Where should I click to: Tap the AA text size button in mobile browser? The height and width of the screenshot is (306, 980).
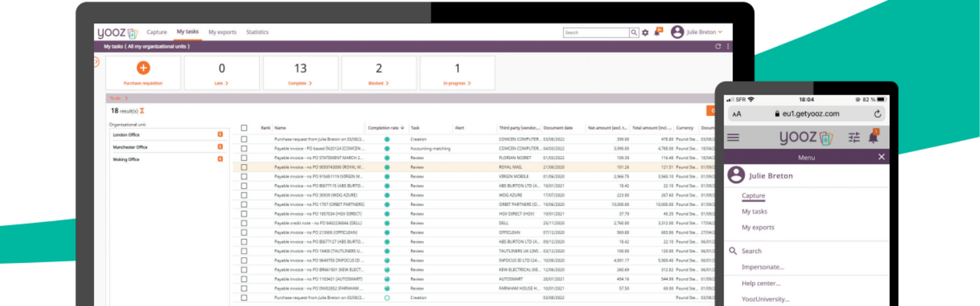point(736,114)
